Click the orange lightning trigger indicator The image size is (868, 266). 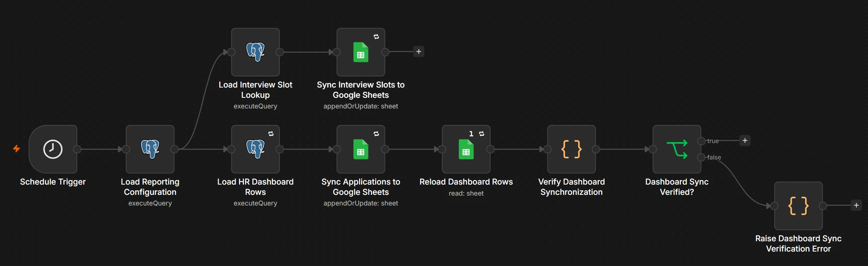[16, 148]
